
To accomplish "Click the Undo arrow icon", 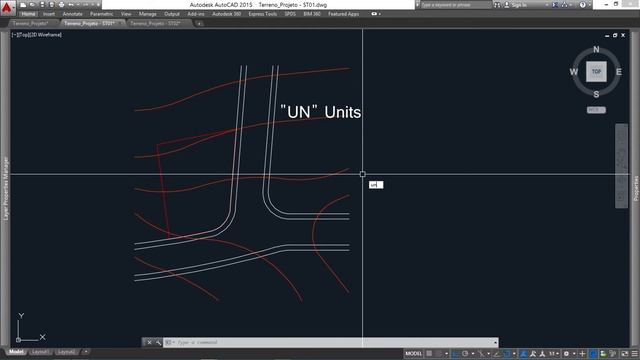I will coord(71,5).
